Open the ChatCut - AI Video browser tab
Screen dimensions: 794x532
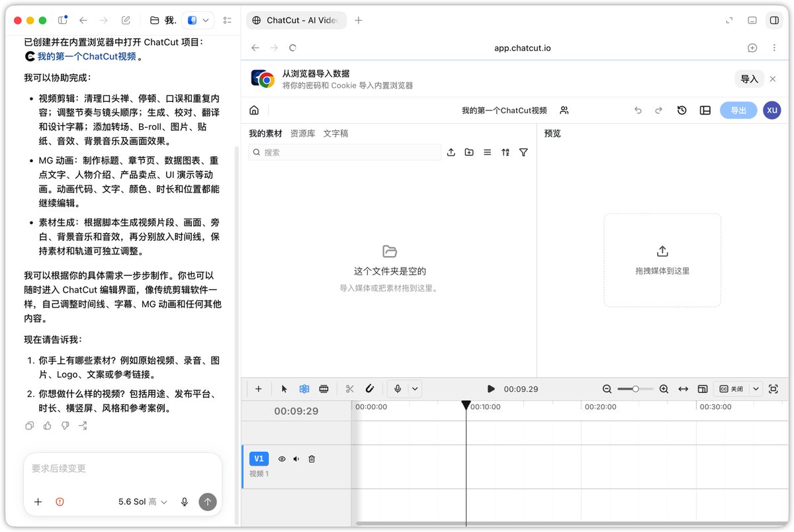(x=296, y=21)
